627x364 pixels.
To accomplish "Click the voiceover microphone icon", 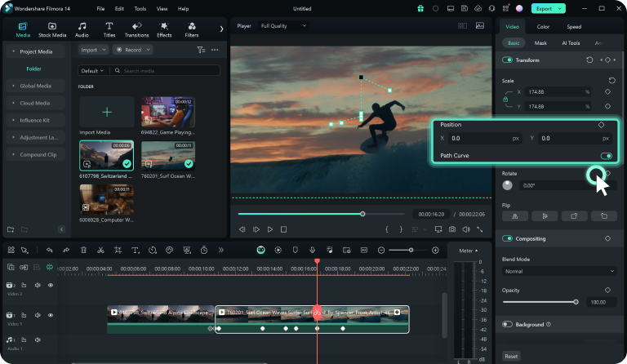I will coord(313,250).
